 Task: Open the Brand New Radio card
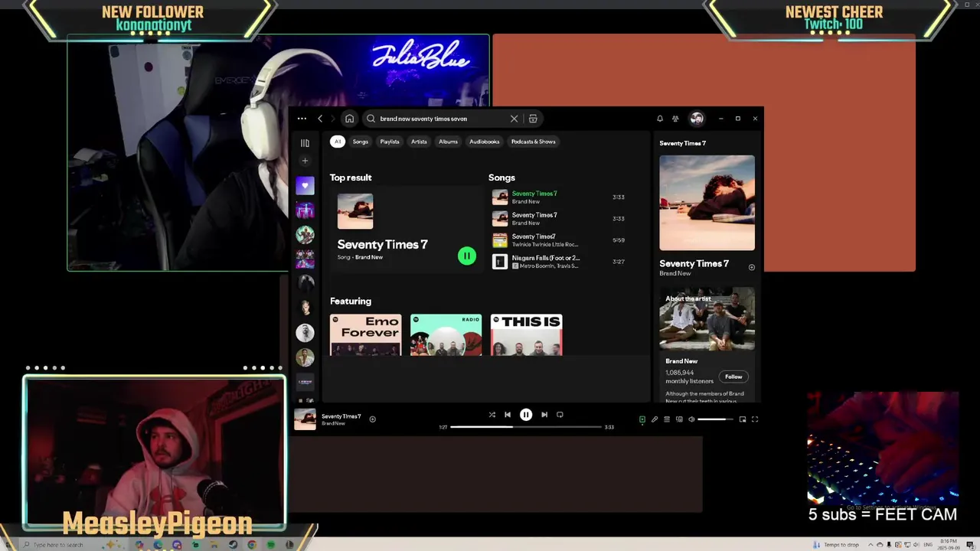pos(446,334)
